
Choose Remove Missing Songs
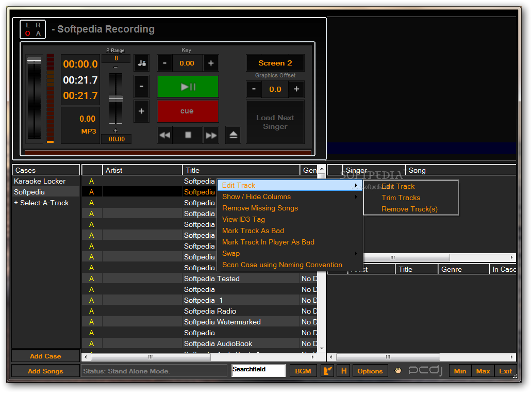tap(290, 208)
